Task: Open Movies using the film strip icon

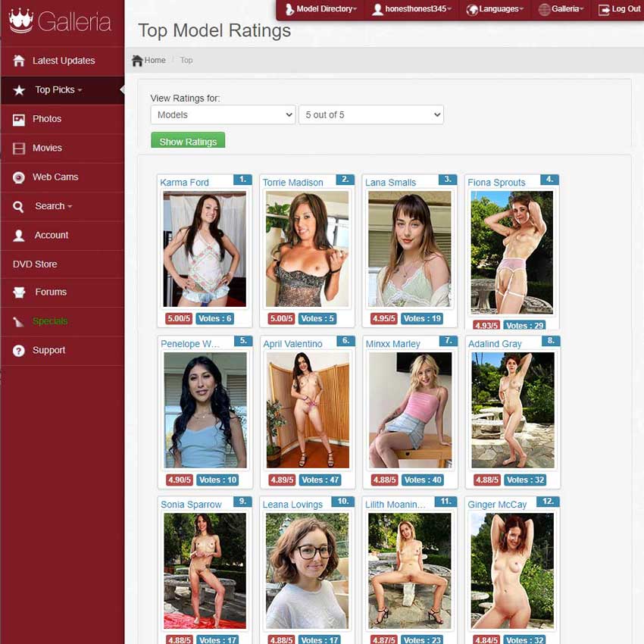Action: [19, 148]
